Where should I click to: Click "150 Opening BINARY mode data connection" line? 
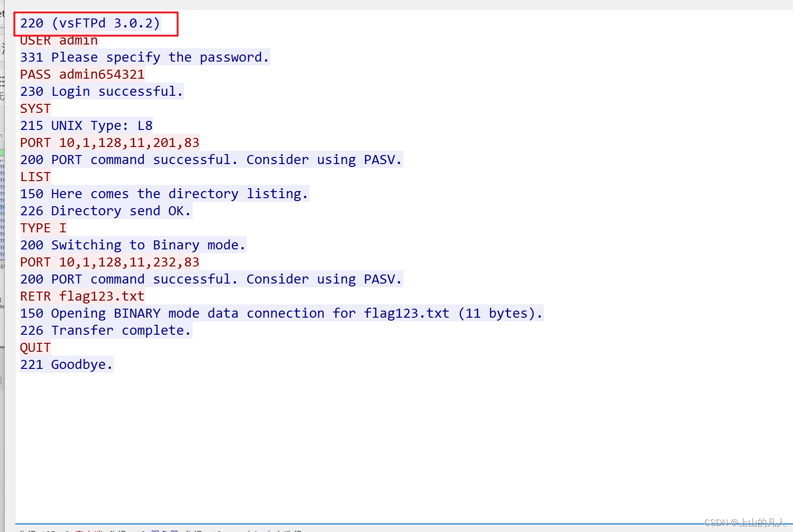[x=281, y=313]
